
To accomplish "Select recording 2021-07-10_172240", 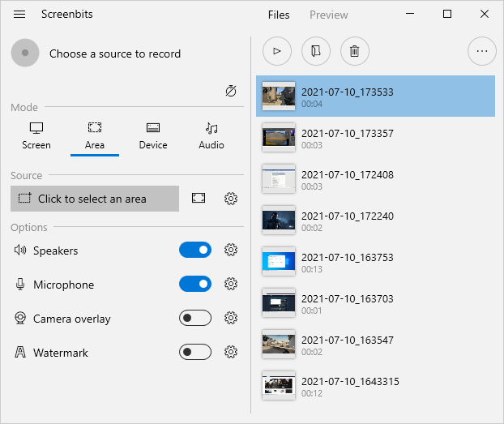I will click(x=375, y=220).
